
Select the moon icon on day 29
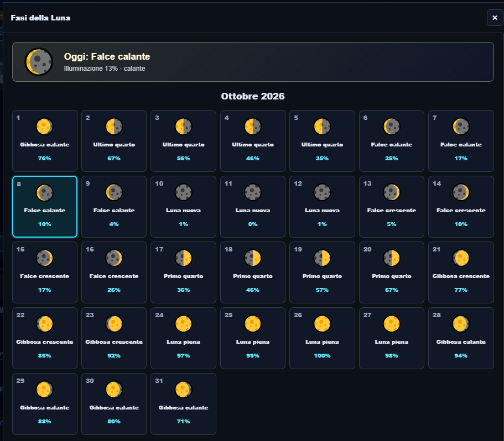click(44, 390)
